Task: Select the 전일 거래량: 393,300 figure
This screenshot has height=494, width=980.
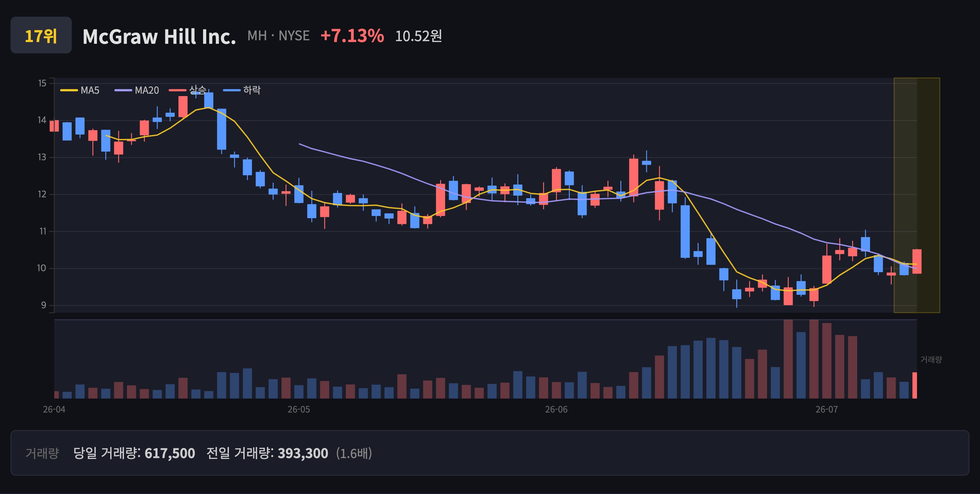Action: [267, 453]
